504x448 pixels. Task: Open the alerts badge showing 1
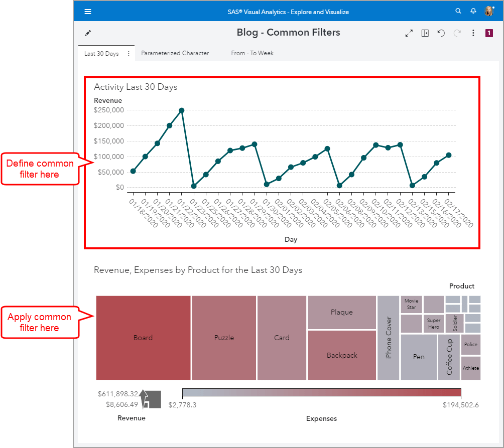pos(489,32)
